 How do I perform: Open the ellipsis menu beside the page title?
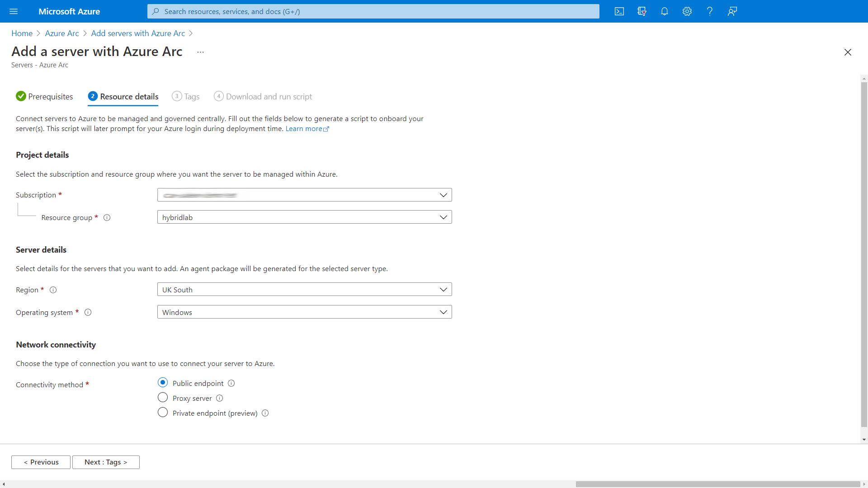tap(200, 52)
